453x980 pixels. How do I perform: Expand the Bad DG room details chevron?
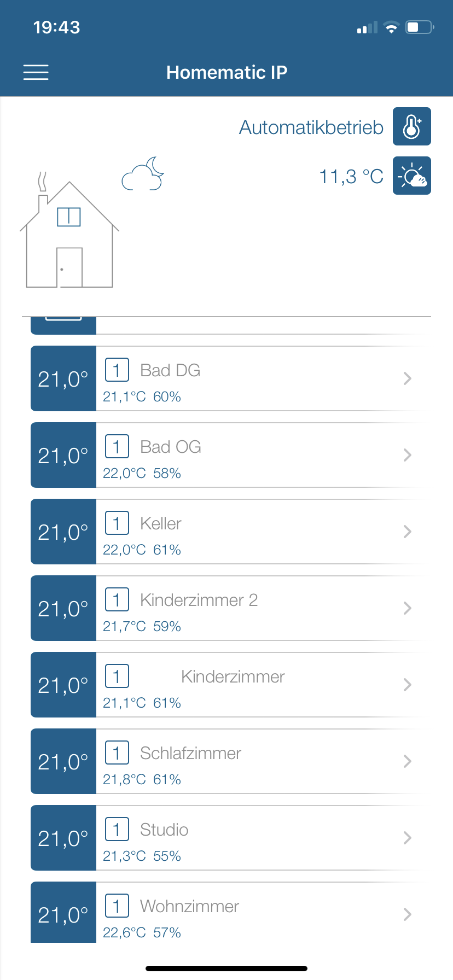point(407,378)
